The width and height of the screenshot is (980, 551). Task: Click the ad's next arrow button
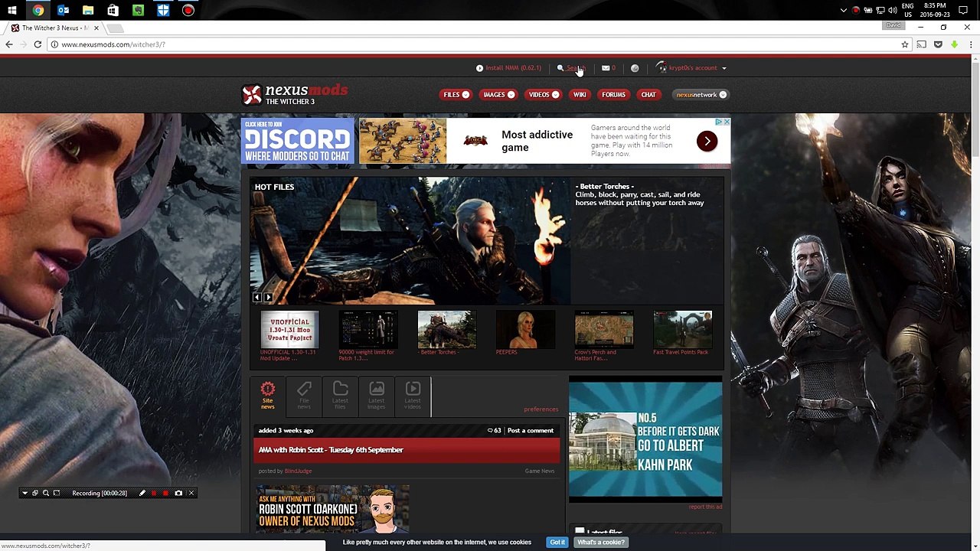click(x=707, y=141)
